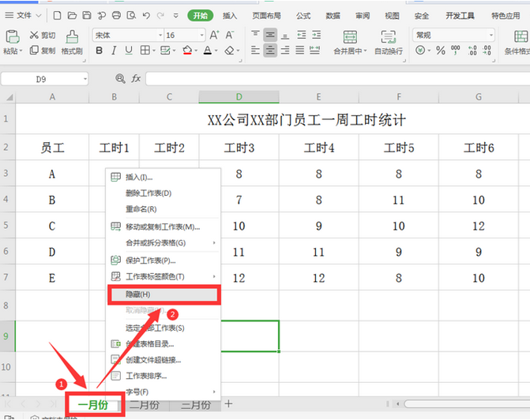This screenshot has width=530, height=420.
Task: Toggle Underline formatting
Action: tap(129, 51)
